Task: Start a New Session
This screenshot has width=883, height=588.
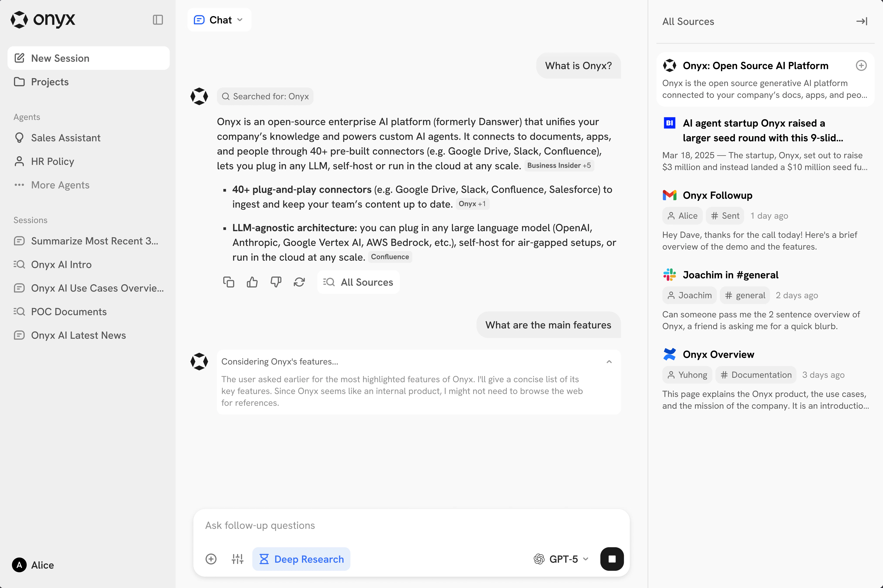Action: coord(60,58)
